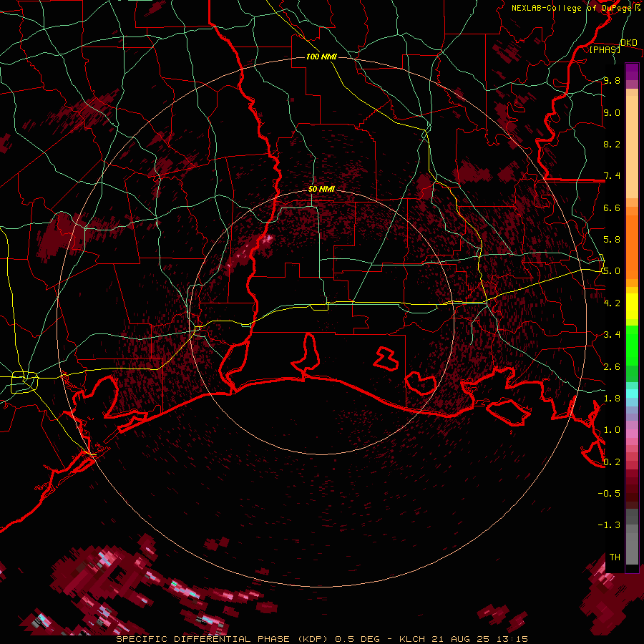
Task: Click the 5.0 value on the color scale
Action: pos(612,271)
